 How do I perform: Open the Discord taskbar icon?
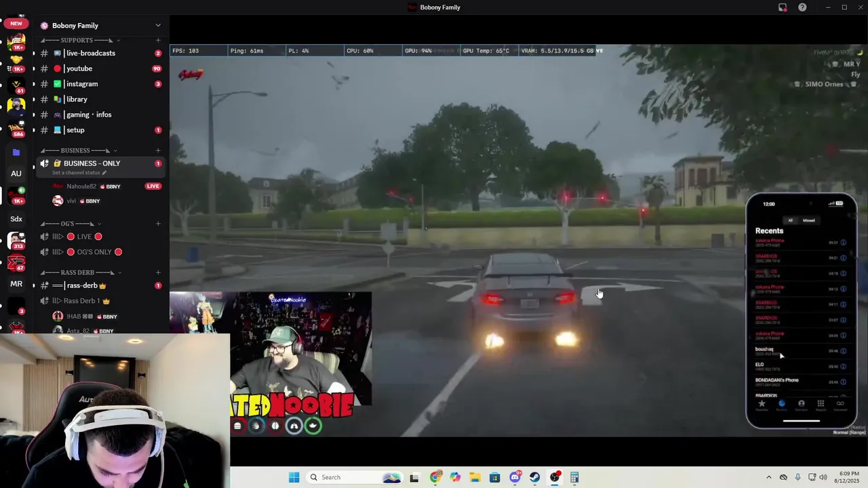515,477
